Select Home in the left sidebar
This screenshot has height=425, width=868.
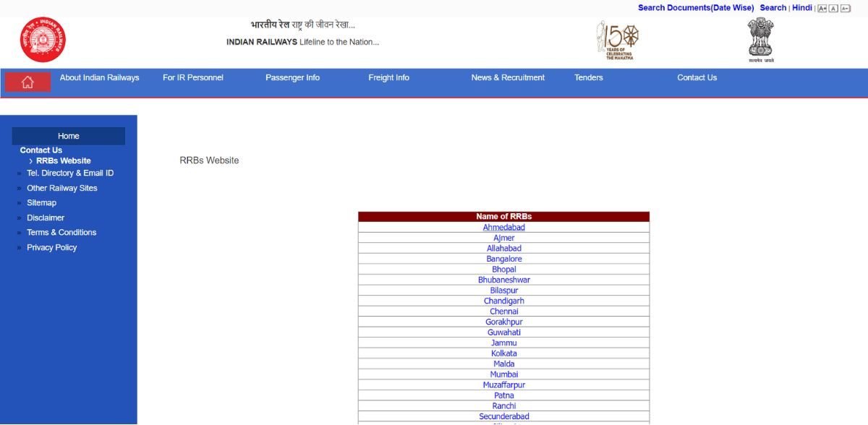(x=69, y=136)
